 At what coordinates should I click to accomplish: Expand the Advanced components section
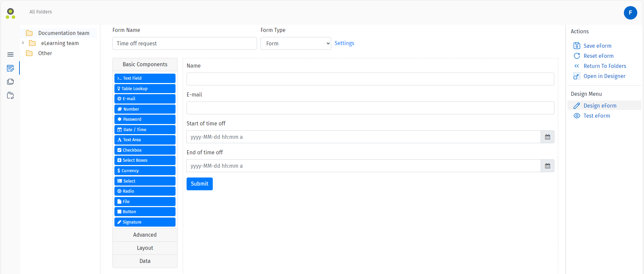(145, 235)
